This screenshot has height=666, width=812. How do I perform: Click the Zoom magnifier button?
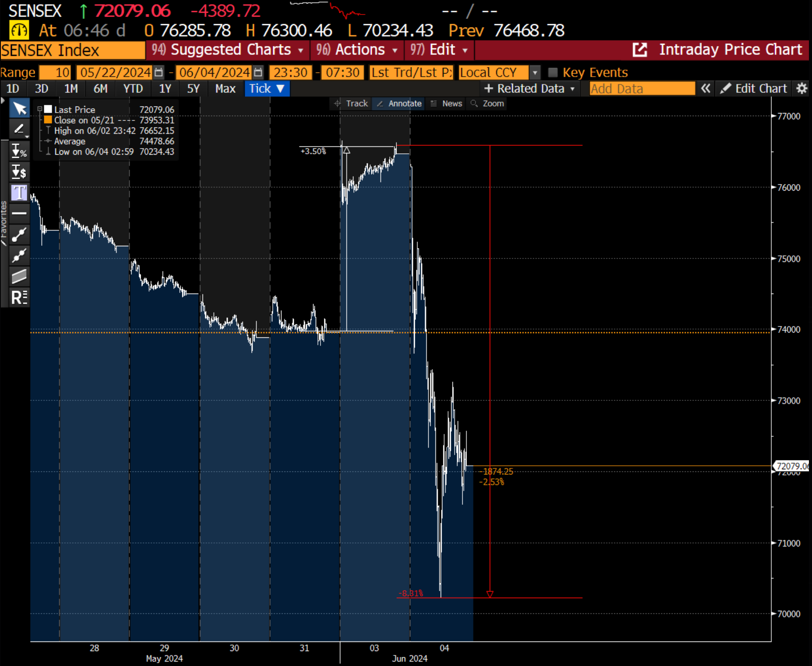click(487, 103)
